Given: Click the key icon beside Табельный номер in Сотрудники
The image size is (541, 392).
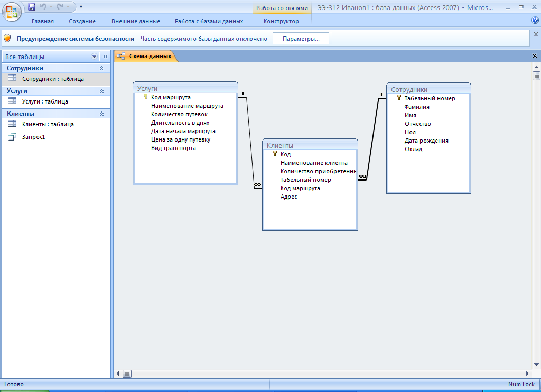Looking at the screenshot, I should pyautogui.click(x=399, y=98).
